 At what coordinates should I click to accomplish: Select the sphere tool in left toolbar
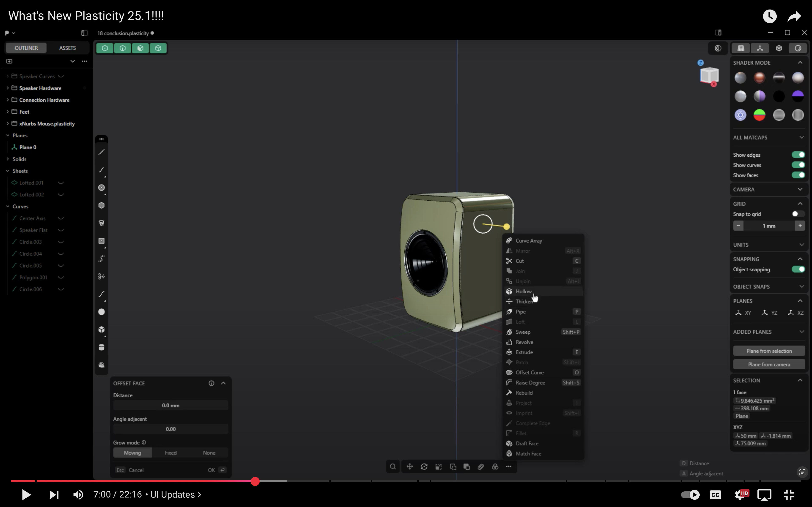101,312
